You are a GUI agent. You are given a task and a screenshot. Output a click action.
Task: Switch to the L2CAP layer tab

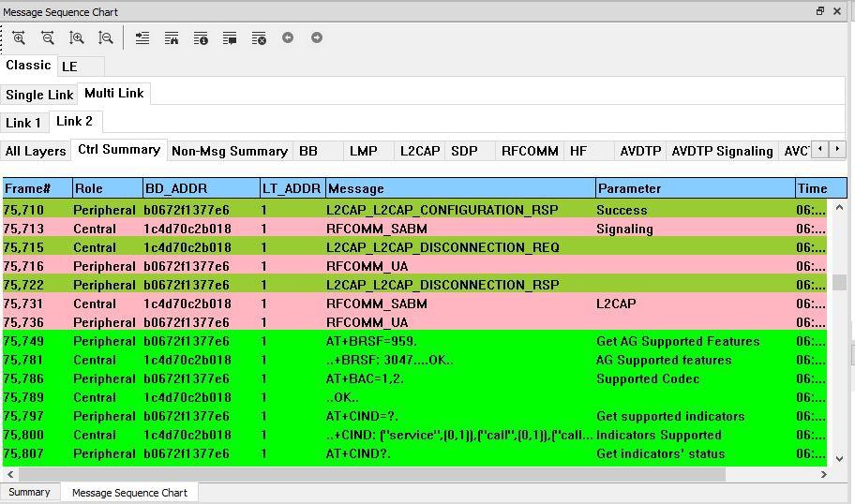pyautogui.click(x=420, y=151)
